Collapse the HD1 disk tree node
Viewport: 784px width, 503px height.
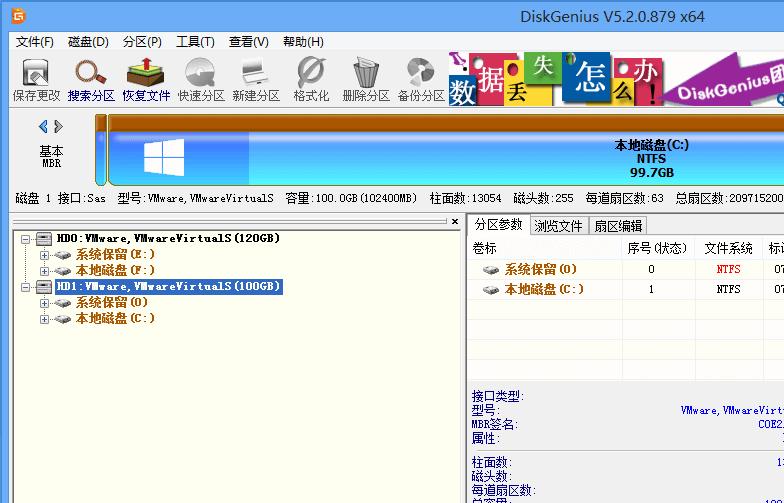[x=26, y=287]
